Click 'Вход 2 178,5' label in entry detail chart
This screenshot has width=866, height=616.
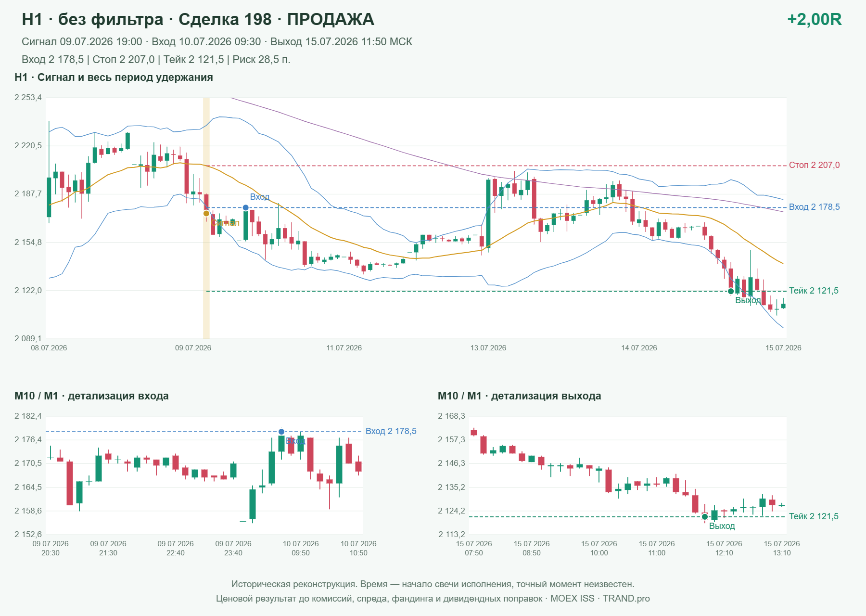click(x=391, y=431)
